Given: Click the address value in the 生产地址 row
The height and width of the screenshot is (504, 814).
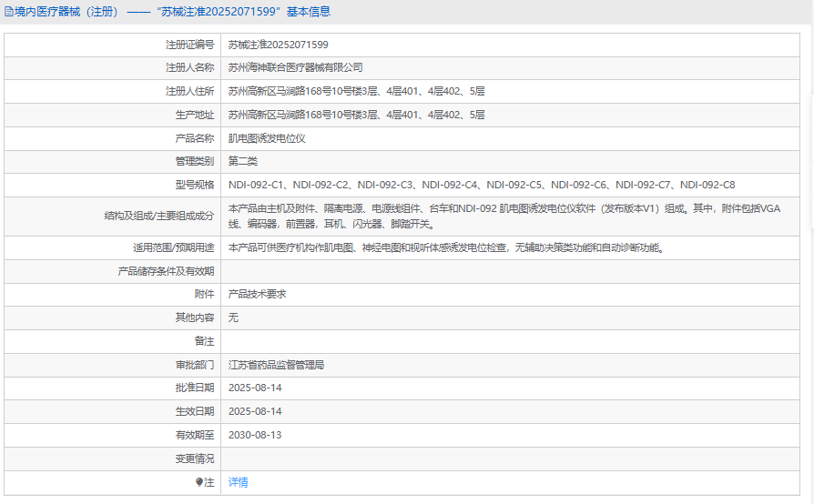Looking at the screenshot, I should (x=357, y=116).
